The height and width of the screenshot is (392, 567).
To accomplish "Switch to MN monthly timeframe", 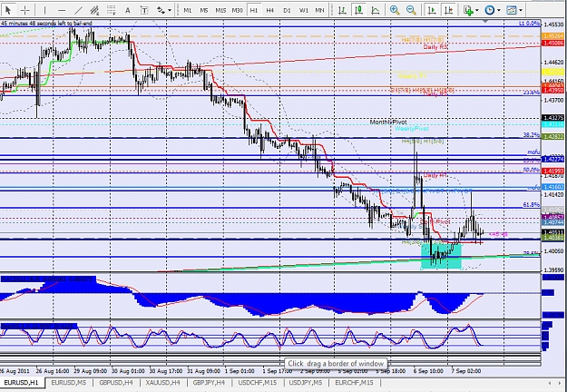I will [x=319, y=10].
